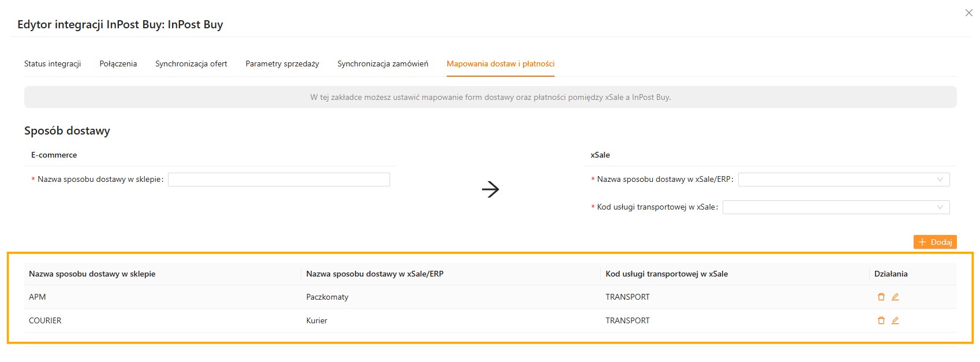Expand the transport service code dropdown

coord(836,207)
